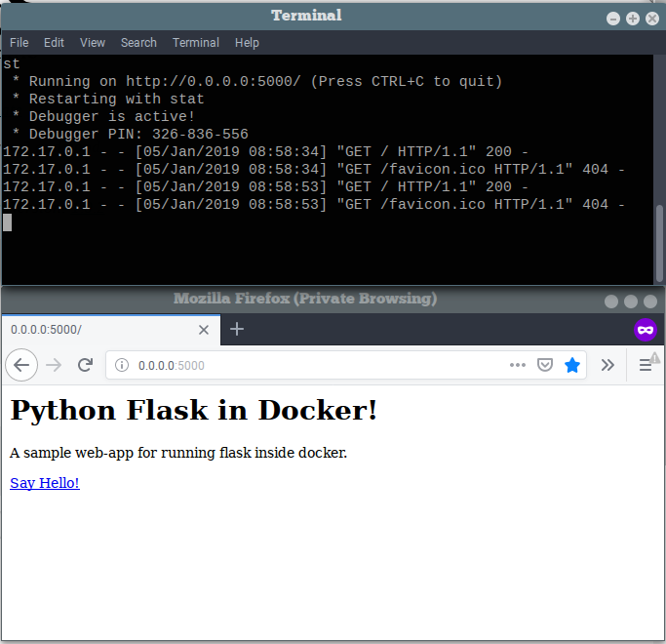Maximize the Terminal window

(633, 19)
